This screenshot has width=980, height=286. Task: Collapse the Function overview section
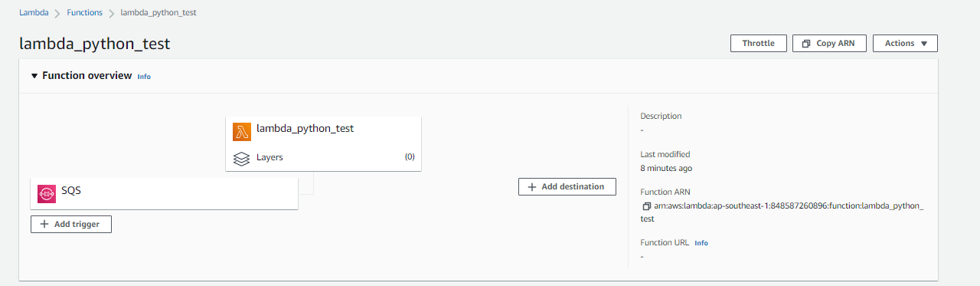point(34,76)
